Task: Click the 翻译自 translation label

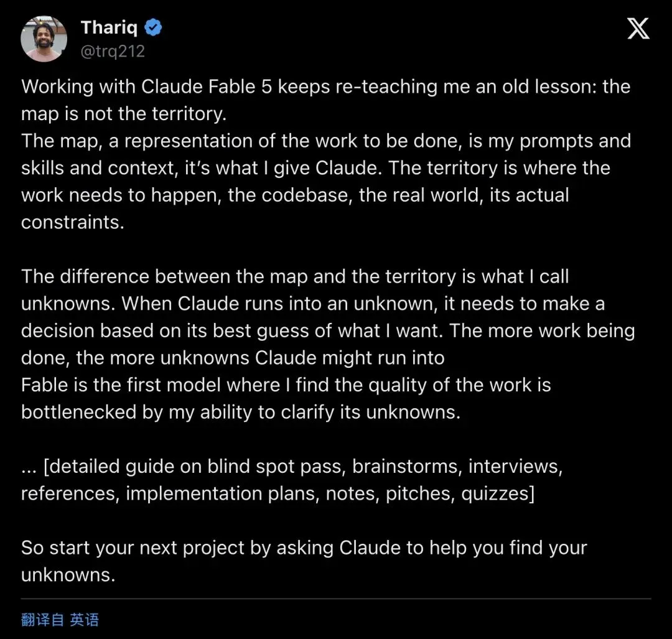Action: click(42, 619)
